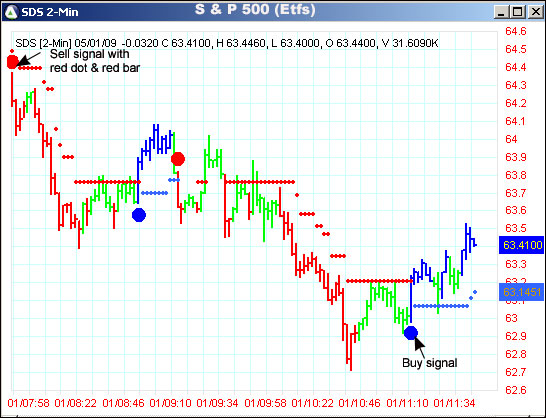Click the 63.7 price axis label
Screen dimensions: 546x418
point(516,193)
